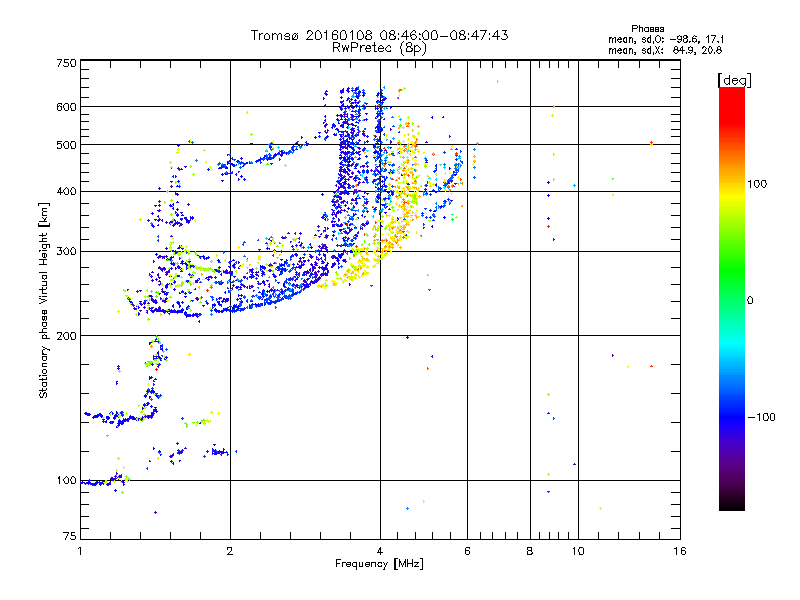This screenshot has width=800, height=600.
Task: Click the 'mean, sd,X: 84.9, 20.8' statistic
Action: pos(664,50)
